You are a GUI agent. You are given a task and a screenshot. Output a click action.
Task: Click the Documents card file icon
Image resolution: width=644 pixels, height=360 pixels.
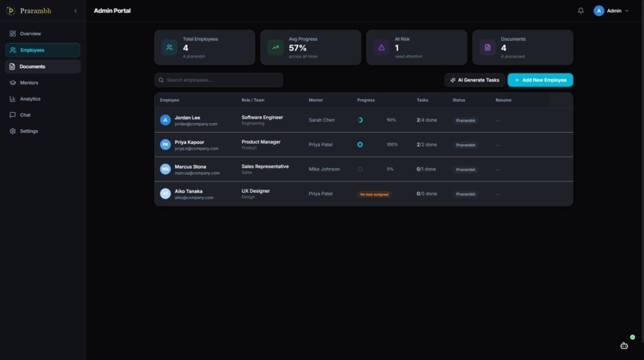click(487, 47)
